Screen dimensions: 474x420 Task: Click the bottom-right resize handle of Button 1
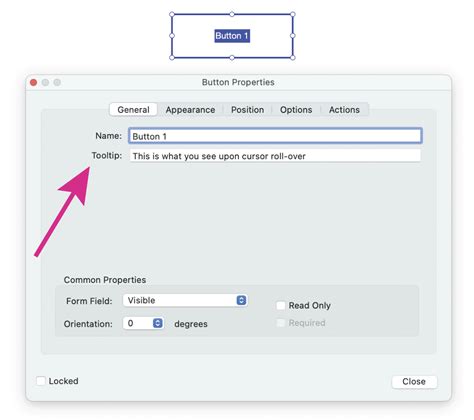(292, 58)
